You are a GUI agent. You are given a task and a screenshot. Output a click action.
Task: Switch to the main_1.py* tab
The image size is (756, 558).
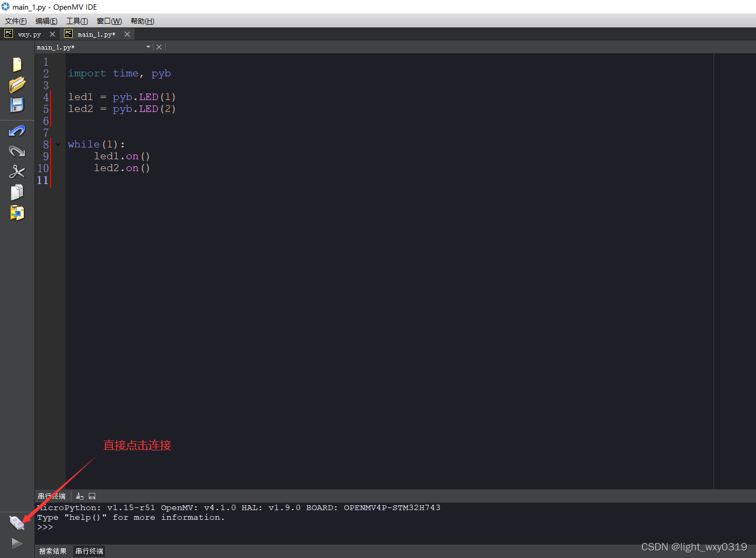pyautogui.click(x=97, y=34)
